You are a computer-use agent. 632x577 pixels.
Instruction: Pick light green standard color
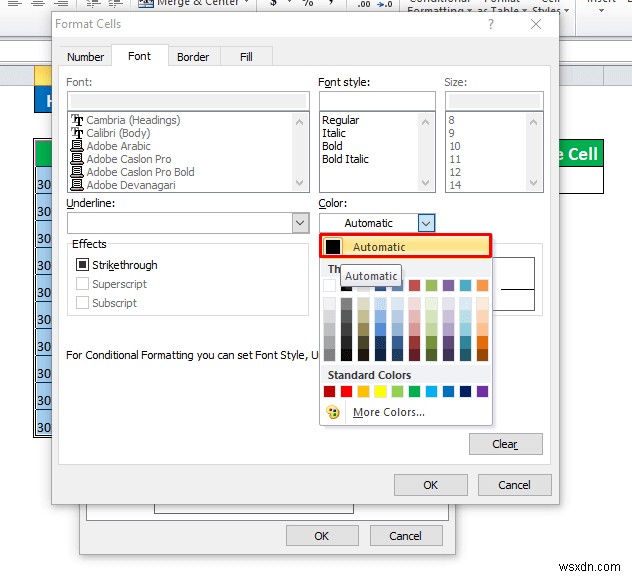[x=397, y=391]
